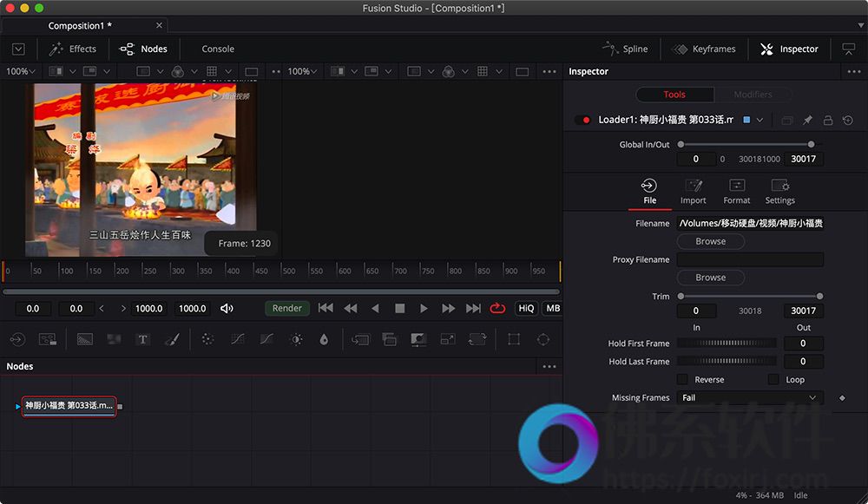Open the left viewer grid guides dropdown arrow
This screenshot has width=868, height=504.
pyautogui.click(x=228, y=71)
